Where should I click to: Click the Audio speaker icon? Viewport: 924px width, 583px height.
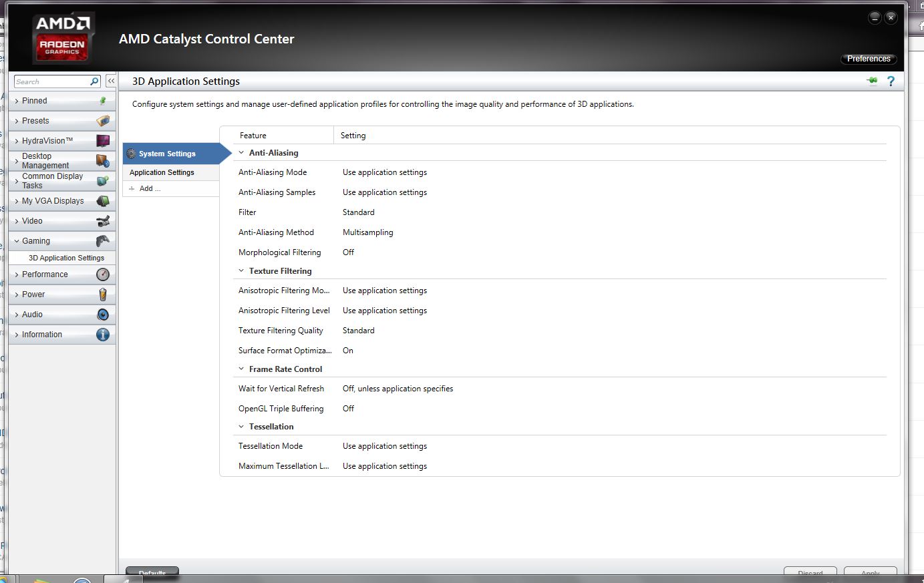tap(103, 315)
